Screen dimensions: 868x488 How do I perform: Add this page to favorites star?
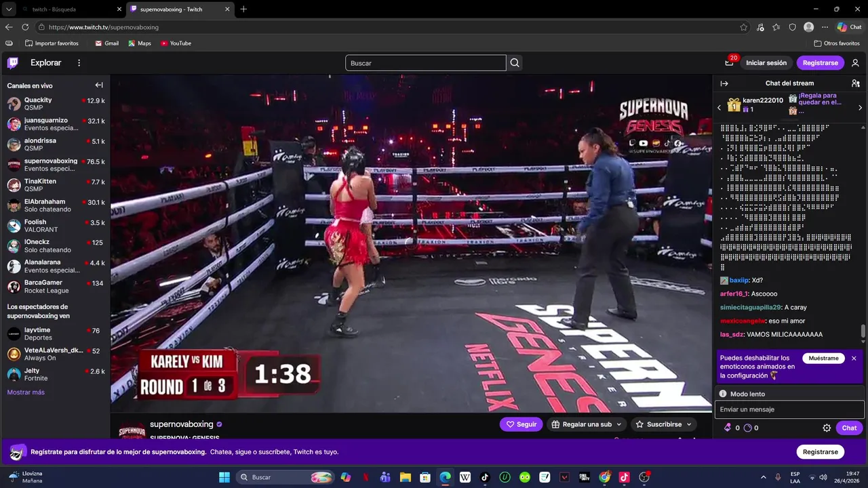coord(744,27)
